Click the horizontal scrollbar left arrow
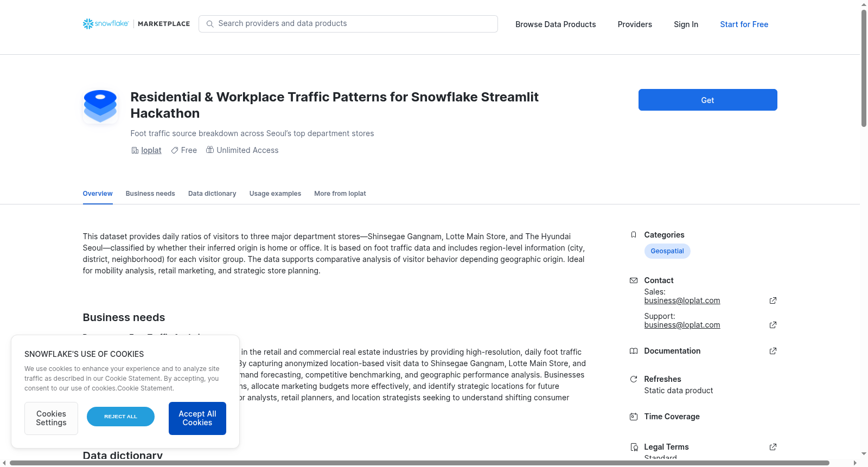This screenshot has height=467, width=868. [4, 463]
